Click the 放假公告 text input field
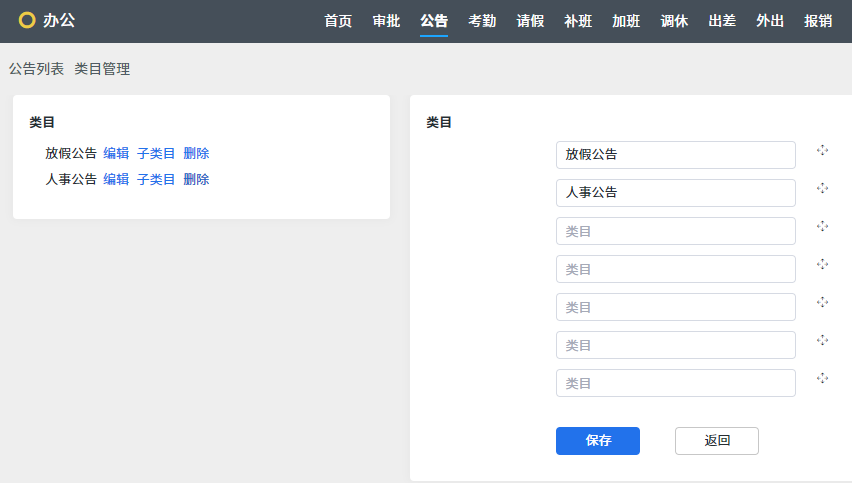This screenshot has height=483, width=852. pyautogui.click(x=676, y=155)
